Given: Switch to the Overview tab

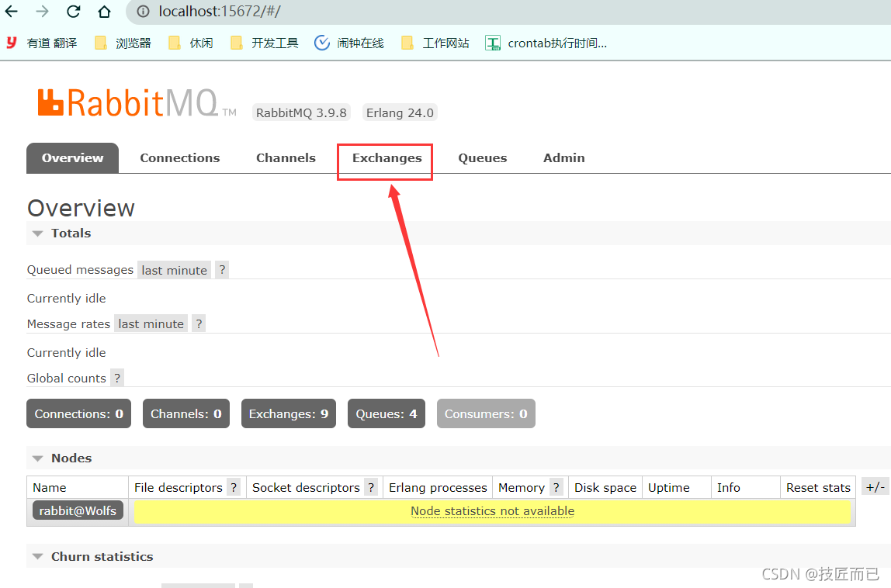Looking at the screenshot, I should (73, 158).
